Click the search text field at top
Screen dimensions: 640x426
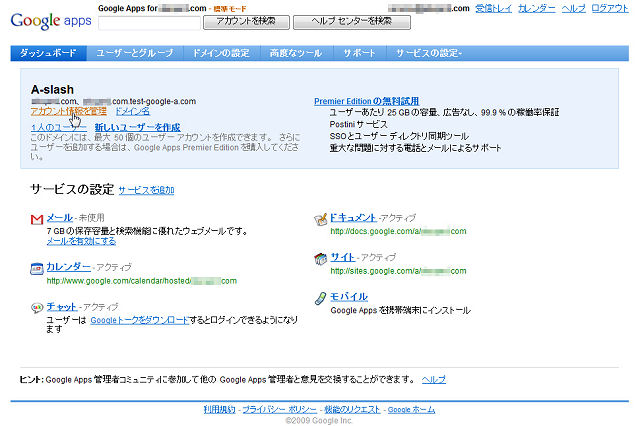pos(149,23)
